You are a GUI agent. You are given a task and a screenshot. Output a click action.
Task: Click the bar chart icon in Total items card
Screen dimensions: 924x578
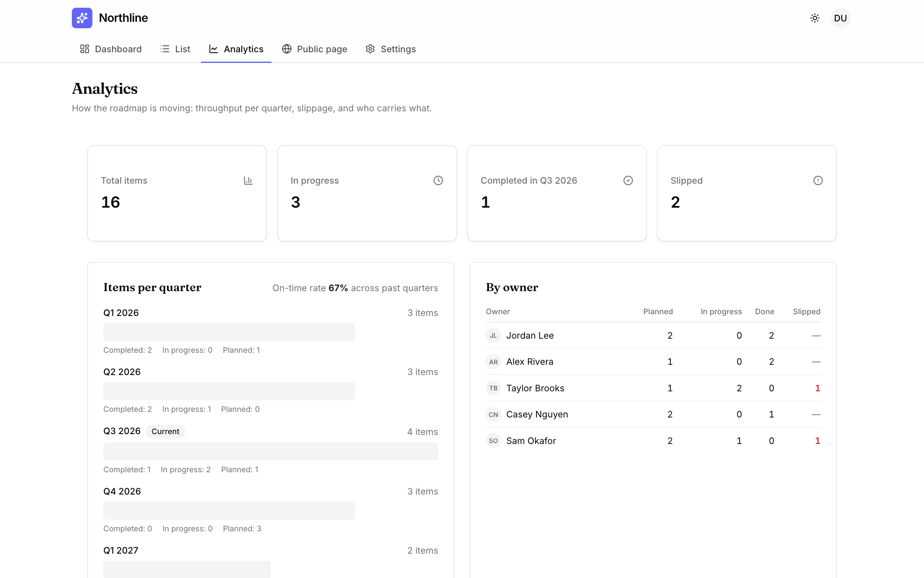(x=248, y=180)
